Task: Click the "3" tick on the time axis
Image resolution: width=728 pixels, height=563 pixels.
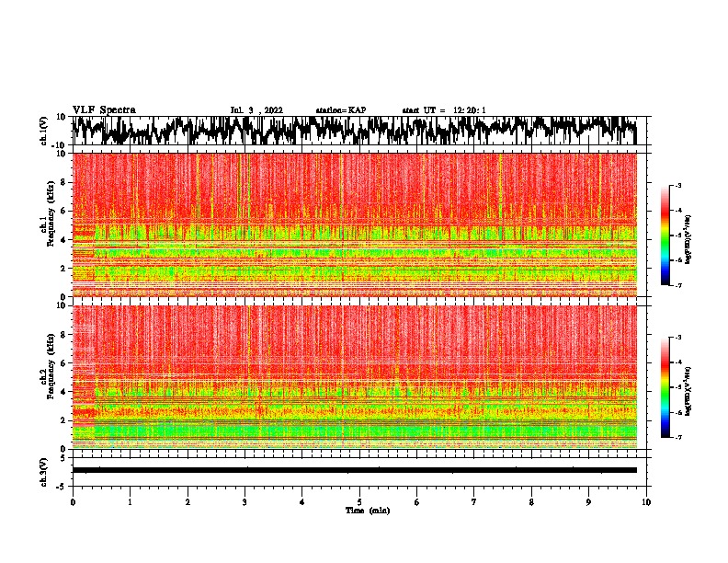Action: (x=245, y=502)
